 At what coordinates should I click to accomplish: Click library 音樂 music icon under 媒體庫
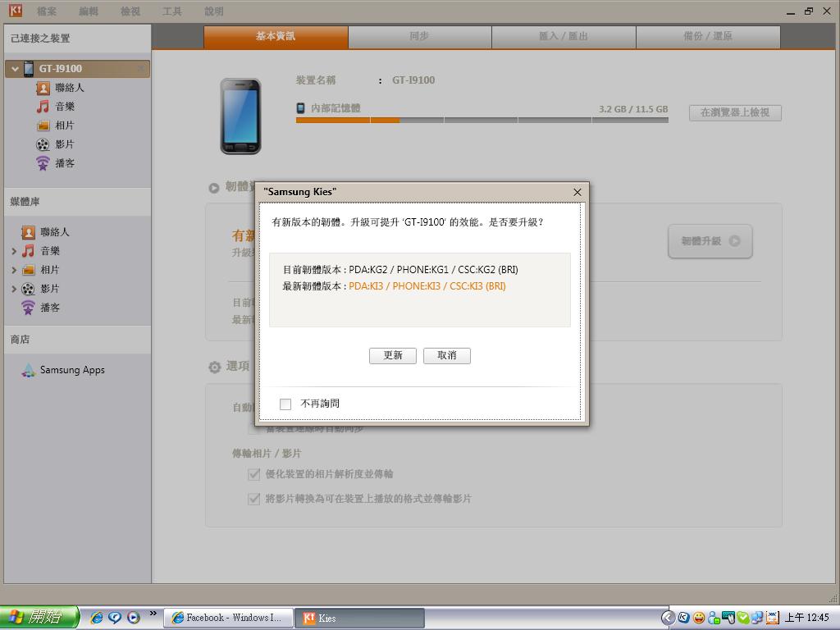coord(28,251)
